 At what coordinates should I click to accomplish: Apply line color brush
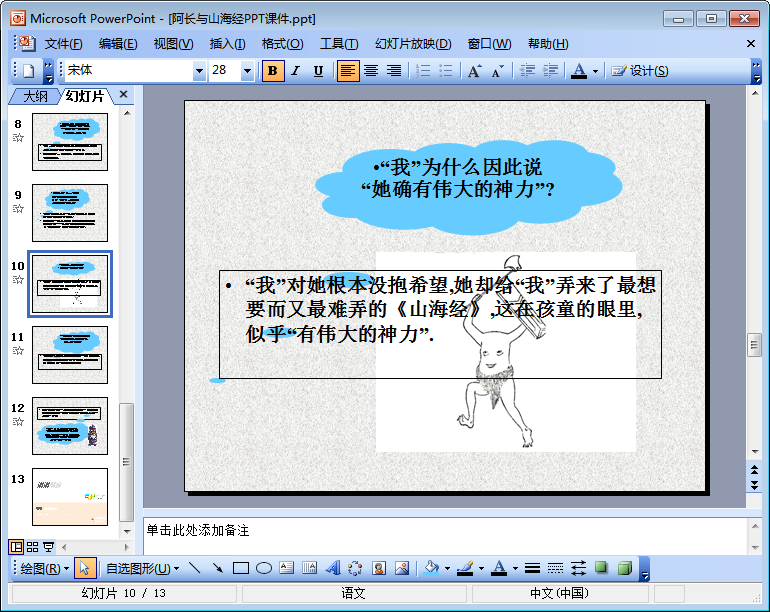465,568
